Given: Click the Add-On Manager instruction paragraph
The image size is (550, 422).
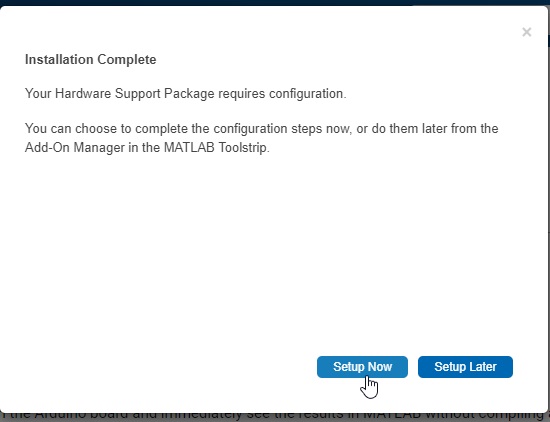Looking at the screenshot, I should pos(262,138).
